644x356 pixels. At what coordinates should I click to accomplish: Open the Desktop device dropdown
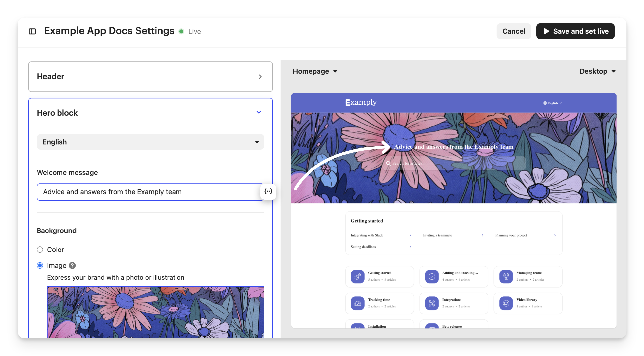click(x=597, y=71)
